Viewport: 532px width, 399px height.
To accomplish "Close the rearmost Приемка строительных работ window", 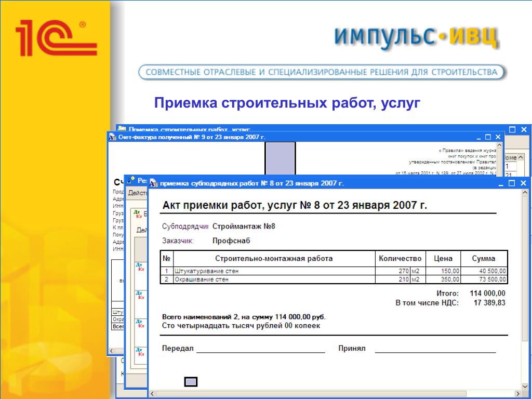I will point(524,129).
